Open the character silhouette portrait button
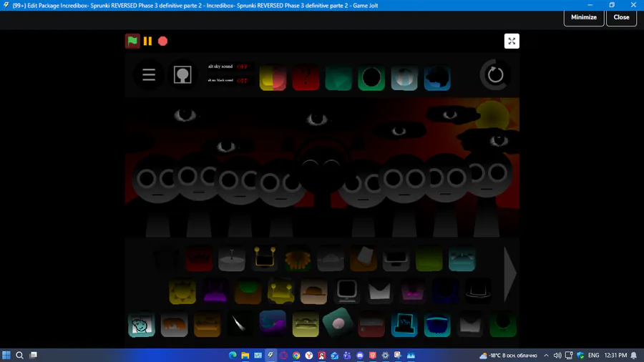This screenshot has height=362, width=644. [182, 75]
